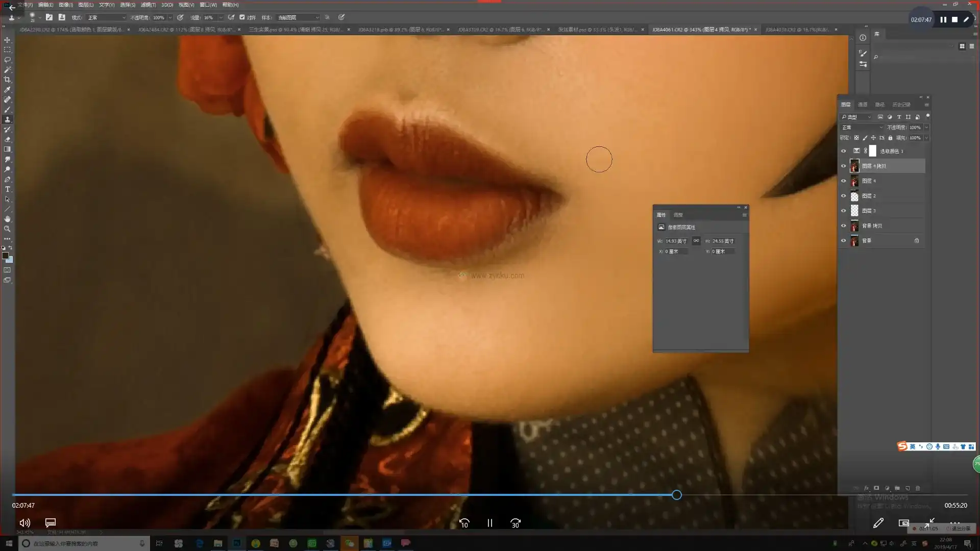Open the layer 类型 filter dropdown
Viewport: 980px width, 551px height.
click(x=857, y=117)
